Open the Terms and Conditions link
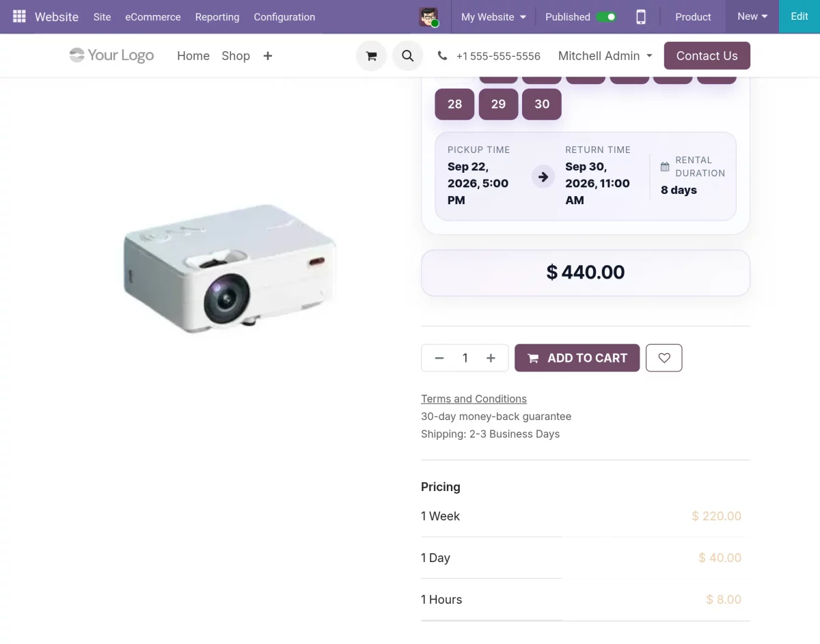 pyautogui.click(x=474, y=399)
